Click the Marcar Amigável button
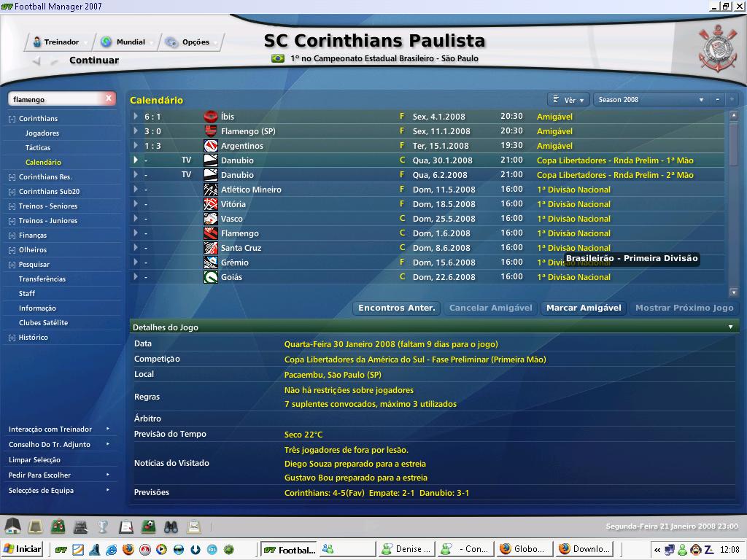 [584, 308]
